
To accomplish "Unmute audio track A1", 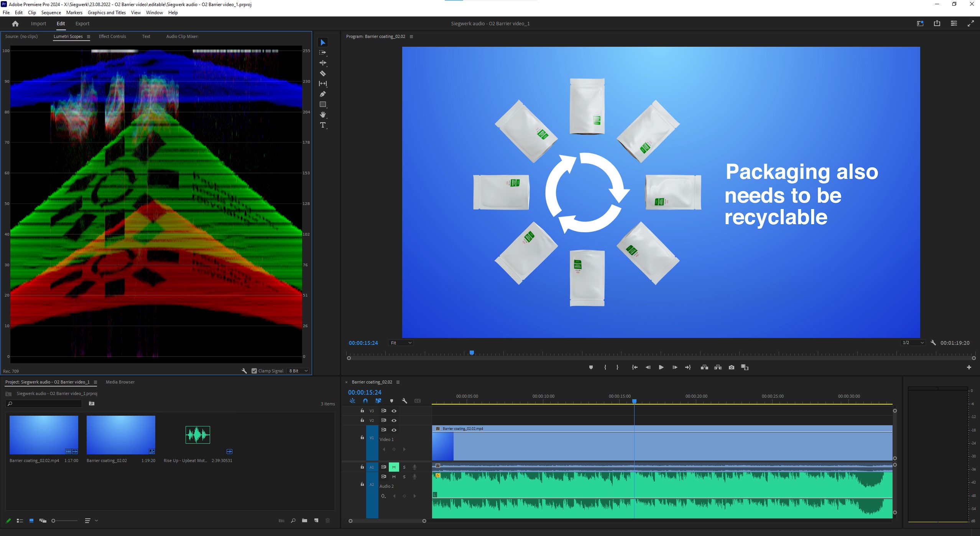I will click(x=394, y=467).
